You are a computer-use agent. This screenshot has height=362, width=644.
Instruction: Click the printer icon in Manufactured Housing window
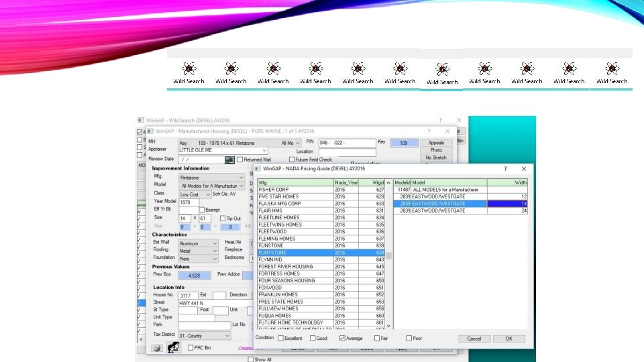tap(157, 348)
